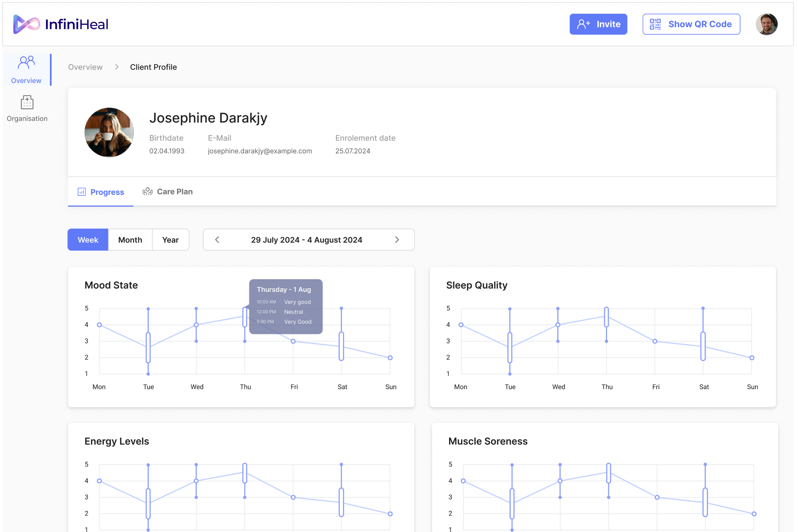Click Client Profile breadcrumb
This screenshot has height=532, width=798.
click(153, 67)
